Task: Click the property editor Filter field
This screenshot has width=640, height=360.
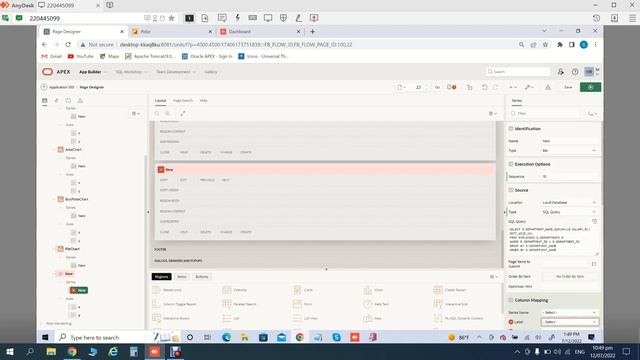Action: click(547, 113)
